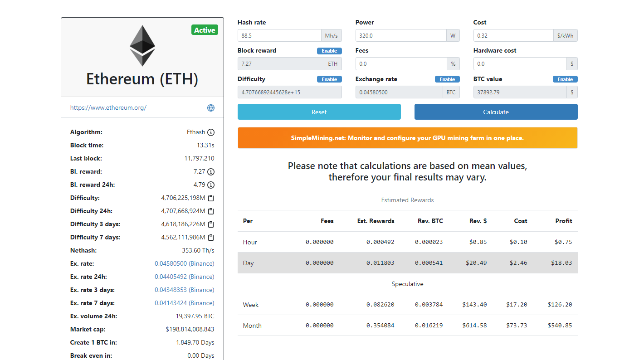
Task: Enable the Difficulty field
Action: pos(329,79)
